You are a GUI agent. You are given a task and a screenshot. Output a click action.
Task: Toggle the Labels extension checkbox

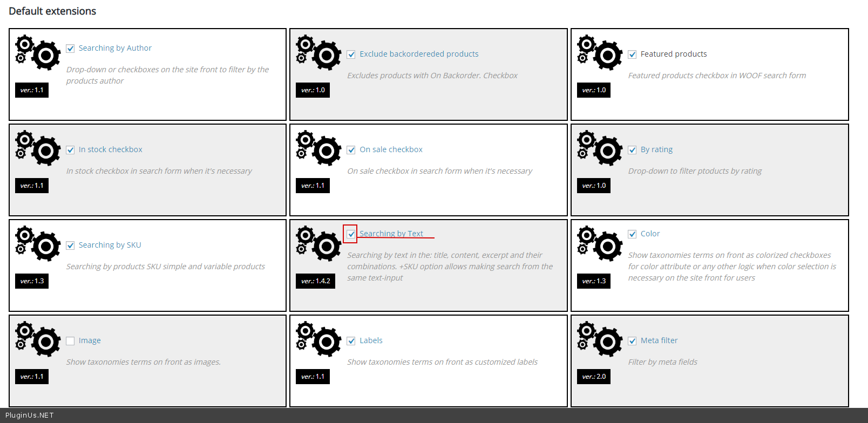(351, 341)
